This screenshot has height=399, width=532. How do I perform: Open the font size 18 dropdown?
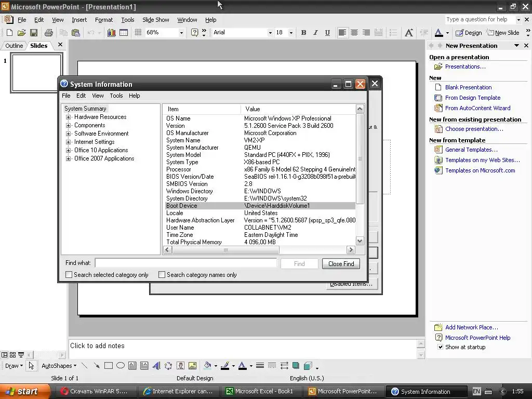pos(291,33)
